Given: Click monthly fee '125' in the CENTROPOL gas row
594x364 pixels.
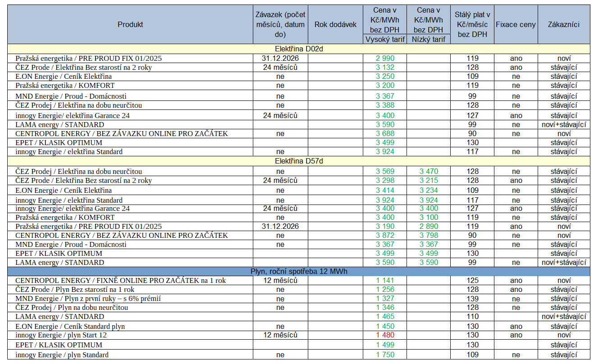Looking at the screenshot, I should 472,280.
